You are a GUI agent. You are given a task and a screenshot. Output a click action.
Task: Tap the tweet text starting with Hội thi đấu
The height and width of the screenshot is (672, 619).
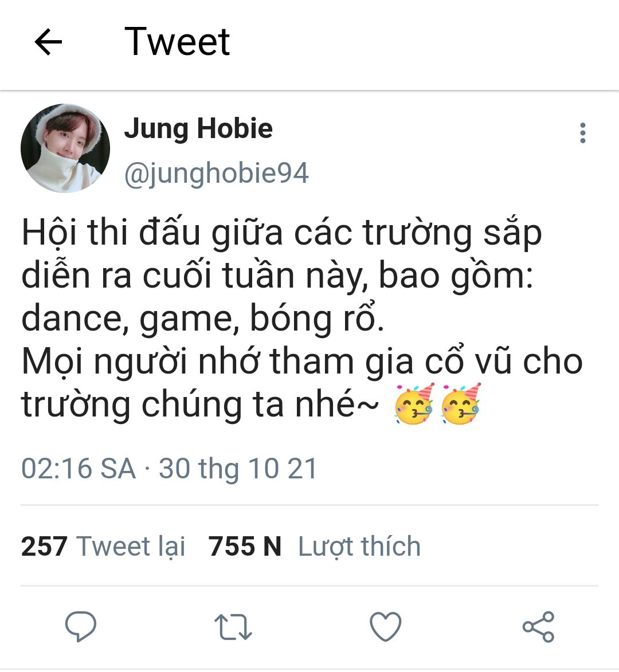tap(302, 319)
